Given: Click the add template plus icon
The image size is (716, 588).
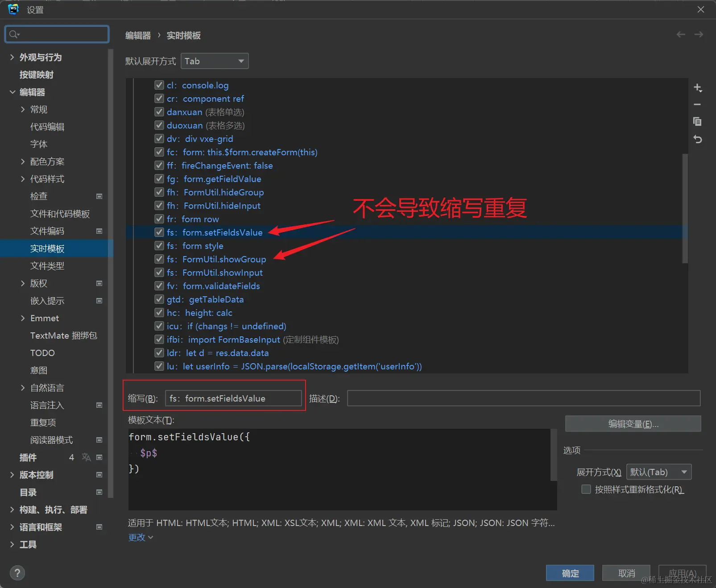Looking at the screenshot, I should click(x=698, y=87).
